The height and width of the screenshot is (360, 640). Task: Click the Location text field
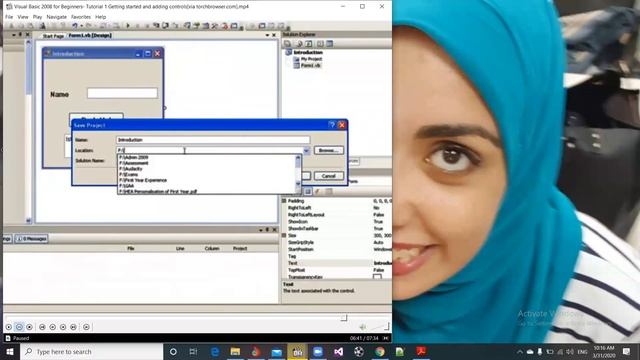(x=209, y=150)
